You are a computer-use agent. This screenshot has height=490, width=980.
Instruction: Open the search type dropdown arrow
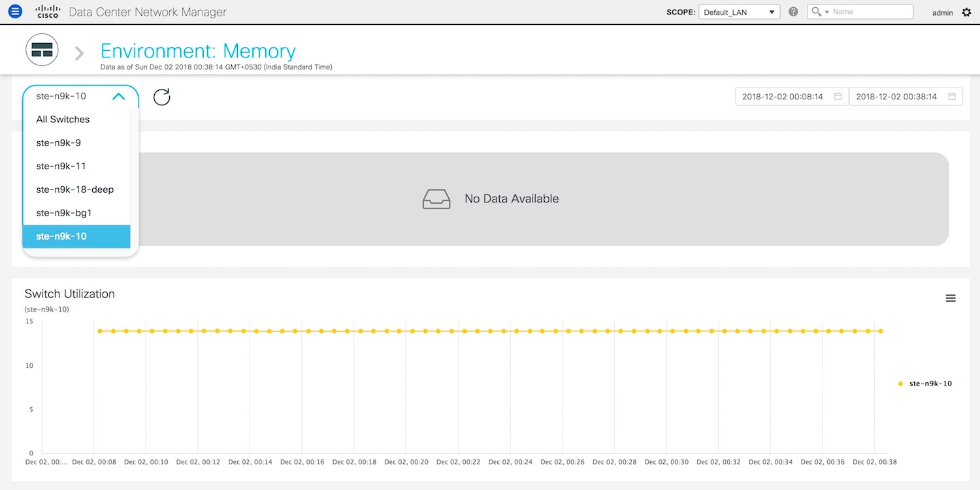coord(826,12)
